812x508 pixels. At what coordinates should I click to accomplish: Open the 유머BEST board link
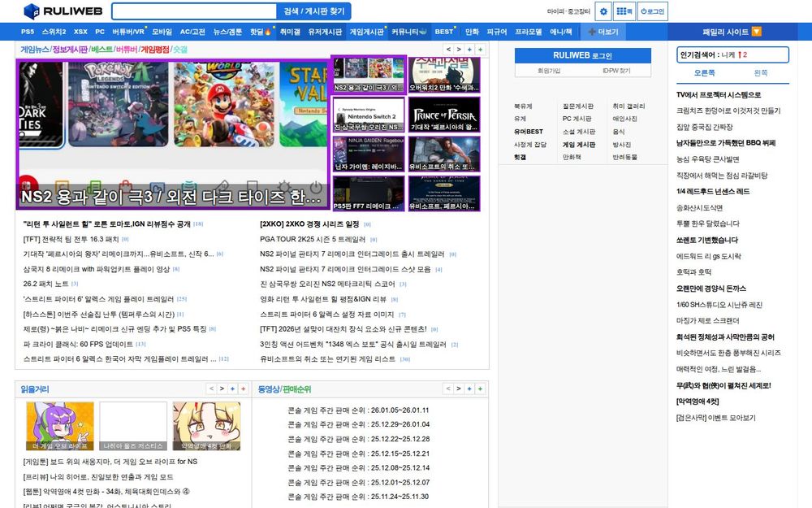pyautogui.click(x=529, y=132)
